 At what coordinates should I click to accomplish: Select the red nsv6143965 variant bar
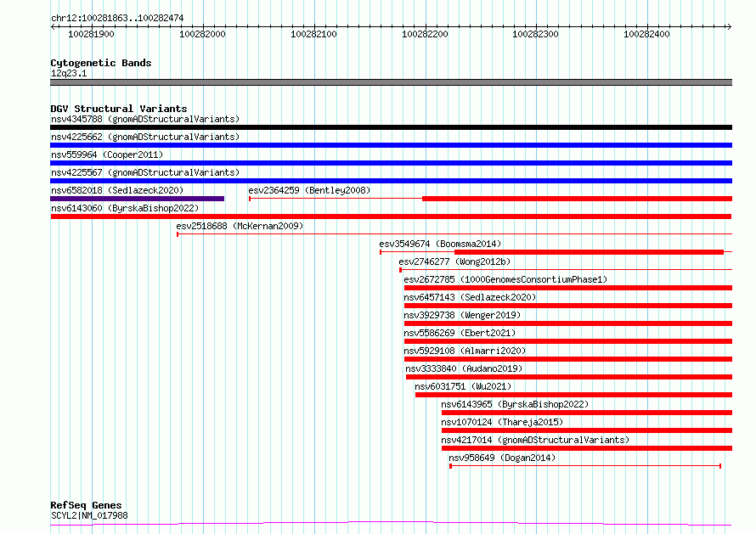(587, 413)
